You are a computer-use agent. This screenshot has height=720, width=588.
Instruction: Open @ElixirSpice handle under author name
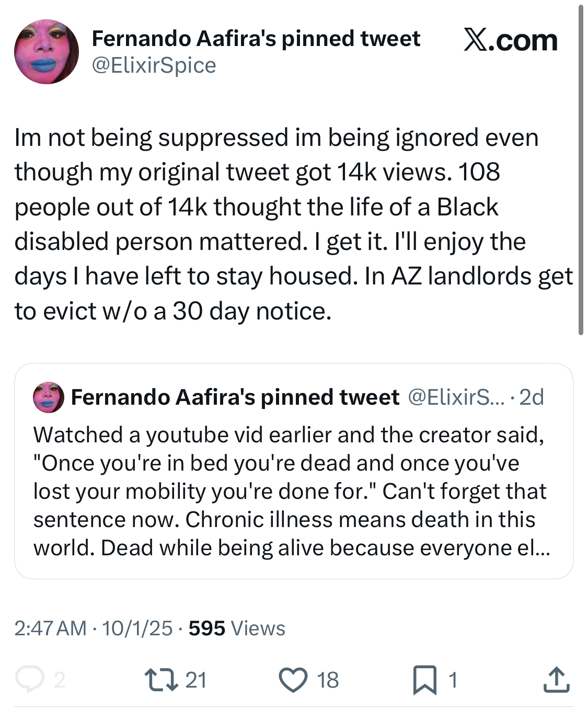point(154,65)
